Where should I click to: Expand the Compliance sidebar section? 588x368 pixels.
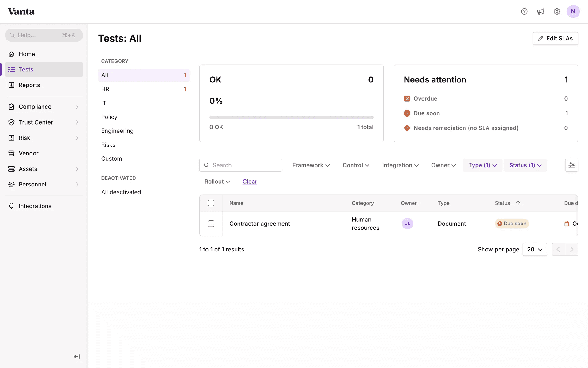pyautogui.click(x=44, y=107)
